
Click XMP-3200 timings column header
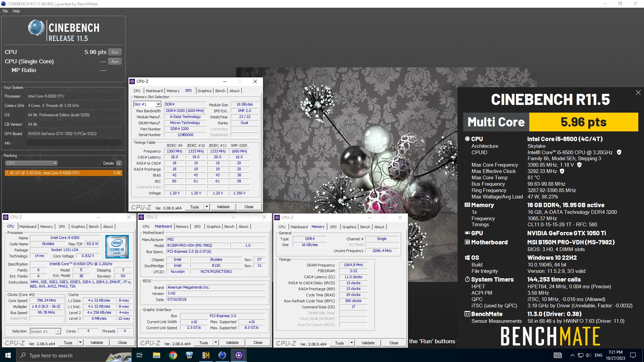pos(239,145)
